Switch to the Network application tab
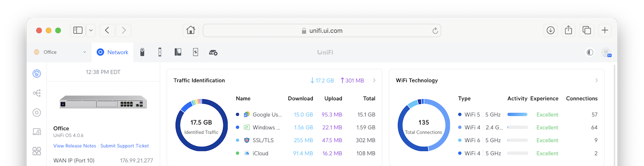 (x=113, y=52)
